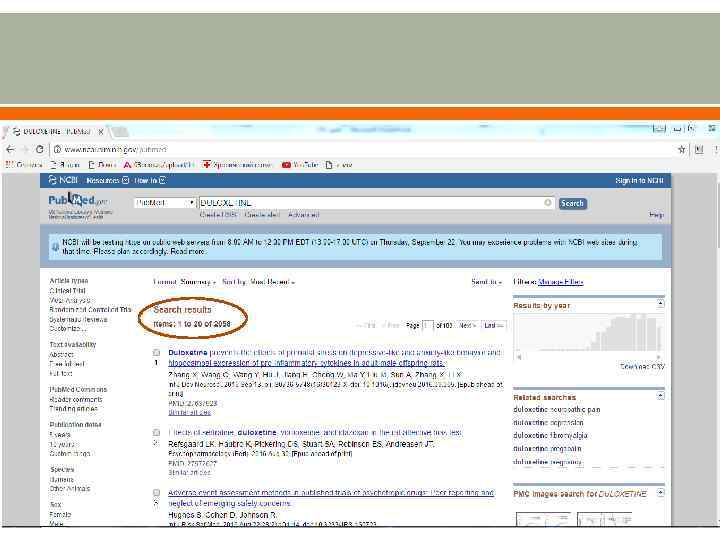The image size is (720, 540).
Task: Filter by Randomized Controlled Trial
Action: 90,309
